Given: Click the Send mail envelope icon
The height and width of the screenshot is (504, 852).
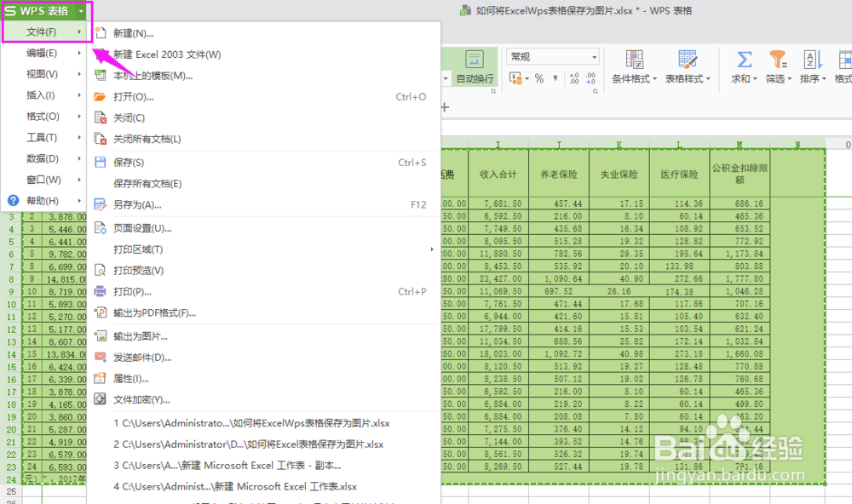Looking at the screenshot, I should click(101, 358).
